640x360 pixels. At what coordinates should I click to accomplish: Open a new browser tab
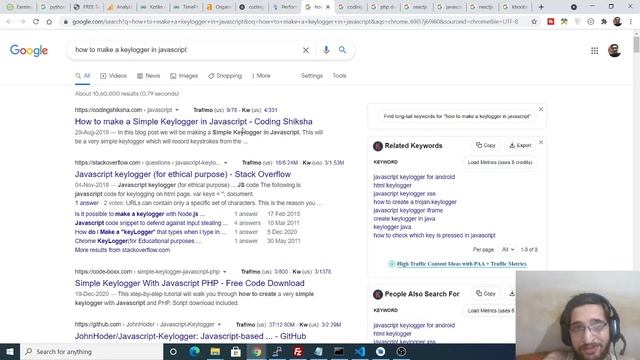coord(541,7)
